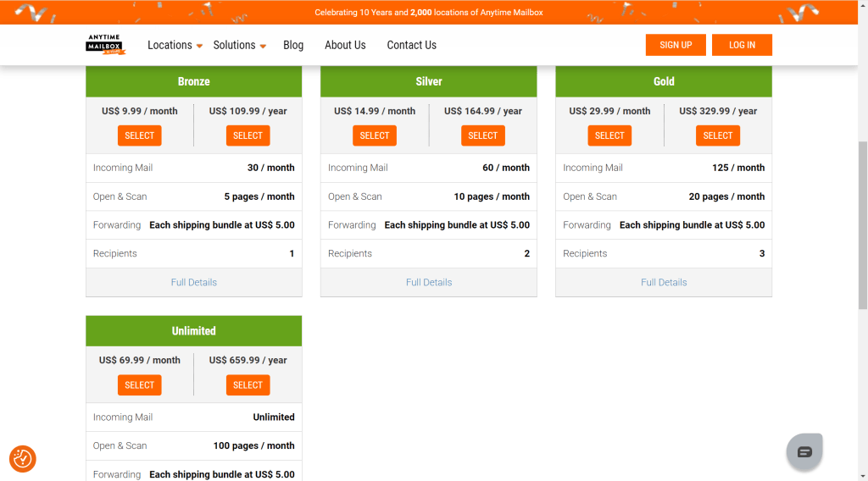
Task: Click the Unlimited plan header
Action: coord(194,330)
